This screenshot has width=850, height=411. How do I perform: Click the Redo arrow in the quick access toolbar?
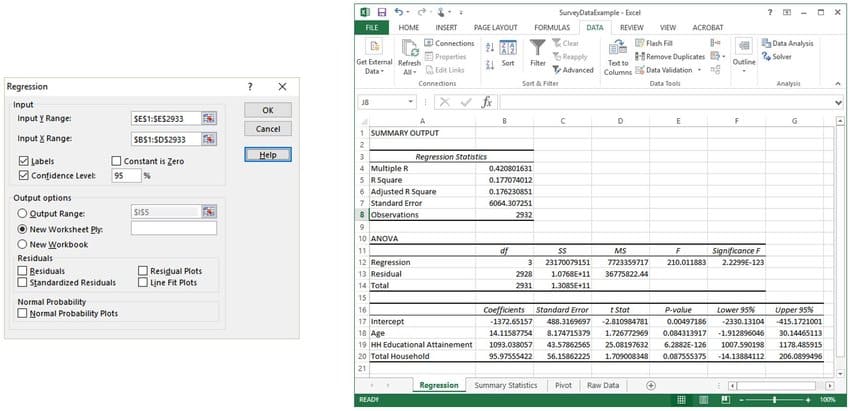[422, 12]
